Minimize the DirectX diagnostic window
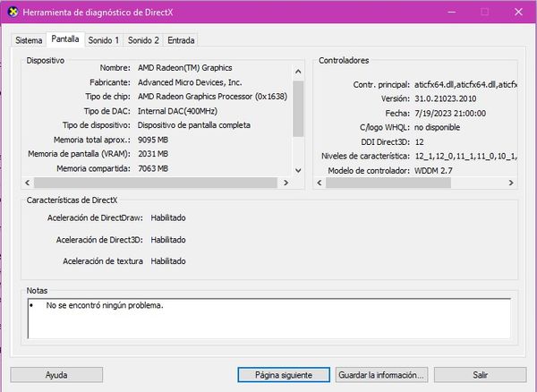The image size is (537, 392). [x=452, y=12]
